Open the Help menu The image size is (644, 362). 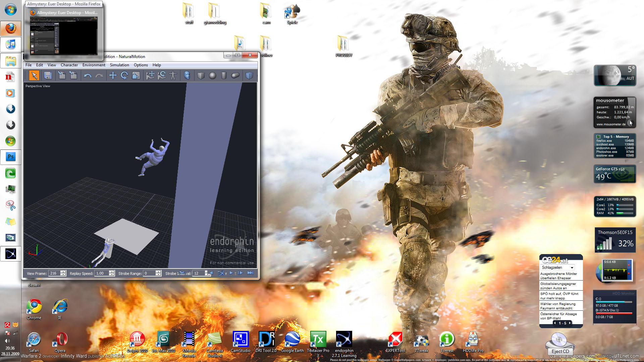pos(157,65)
